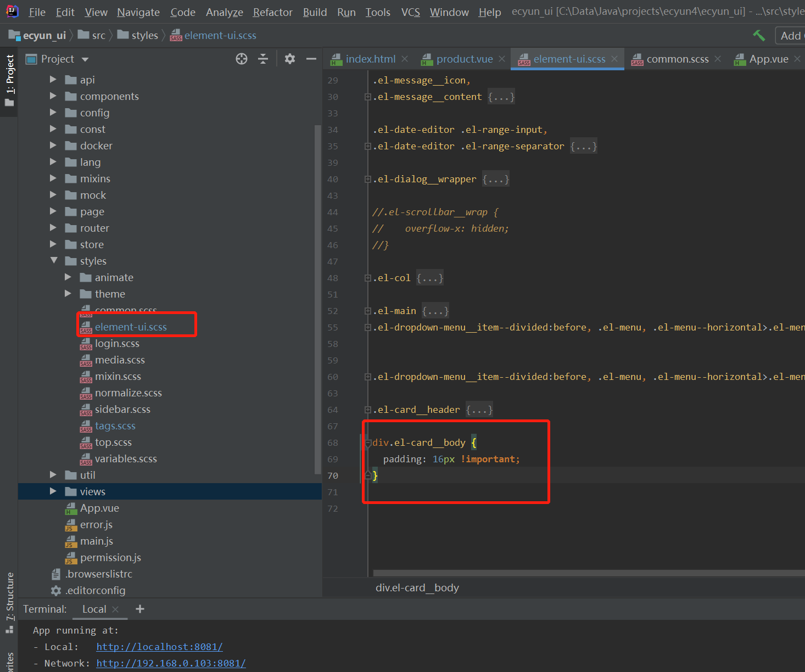Select media.scss file
805x672 pixels.
tap(120, 360)
